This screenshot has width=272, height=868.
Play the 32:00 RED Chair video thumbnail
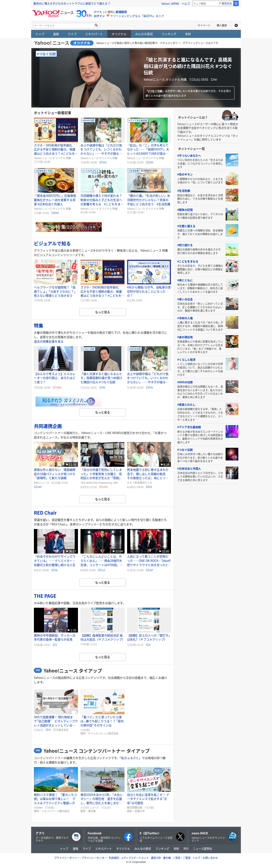click(149, 541)
